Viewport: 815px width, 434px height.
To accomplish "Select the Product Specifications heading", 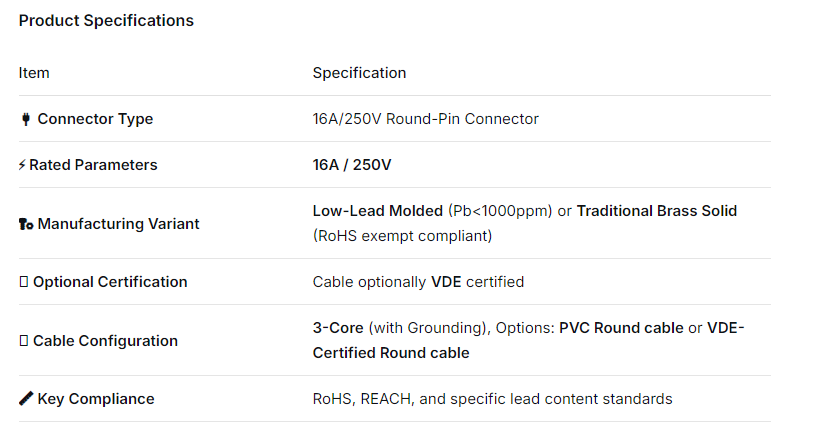I will click(106, 20).
